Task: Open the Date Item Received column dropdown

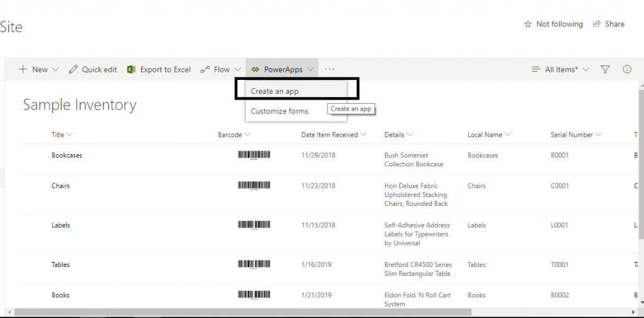Action: (363, 135)
